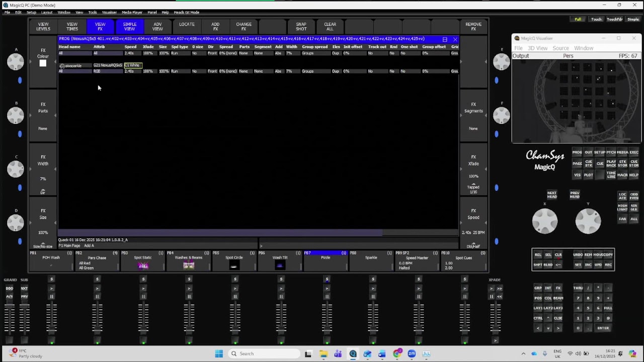The width and height of the screenshot is (644, 362).
Task: Switch to the Touch layout
Action: (x=596, y=20)
